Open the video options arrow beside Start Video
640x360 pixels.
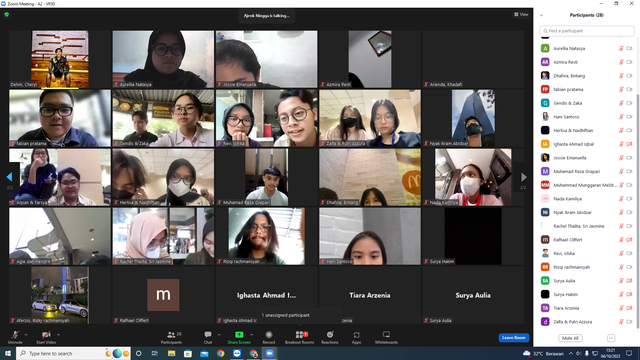click(58, 335)
